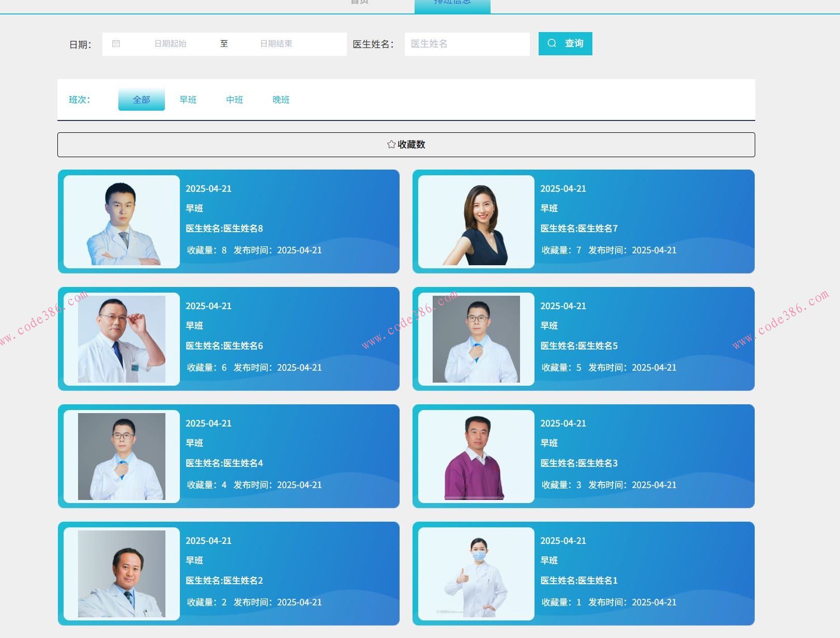The height and width of the screenshot is (638, 840).
Task: Choose the text 医生姓名:医生姓名1
Action: pos(579,581)
